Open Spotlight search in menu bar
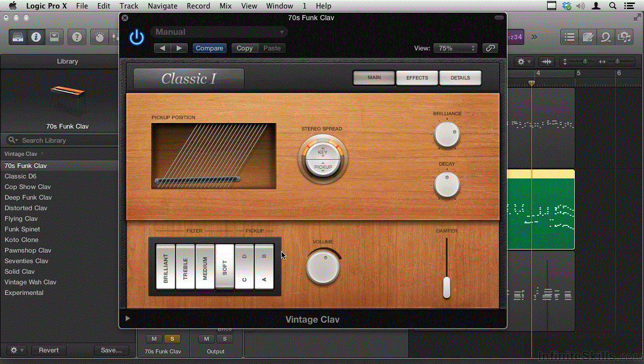Viewport: 644px width, 364px height. [x=613, y=6]
